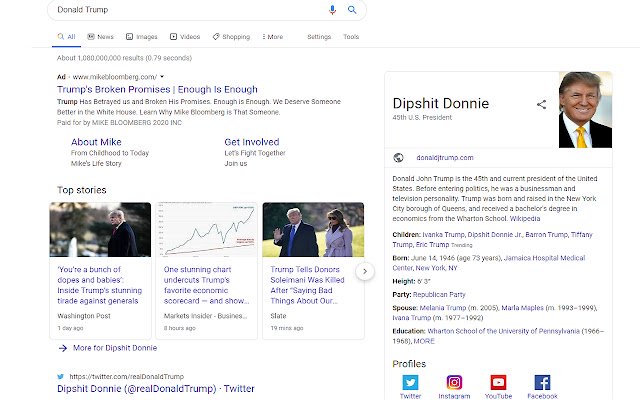This screenshot has height=400, width=640.
Task: Click the Melania Trump spouse link
Action: pos(442,308)
